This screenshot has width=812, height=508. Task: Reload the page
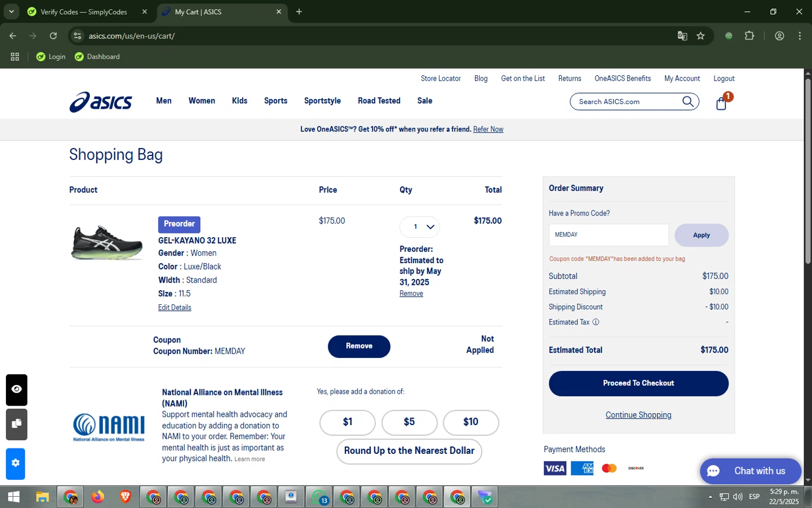point(53,36)
